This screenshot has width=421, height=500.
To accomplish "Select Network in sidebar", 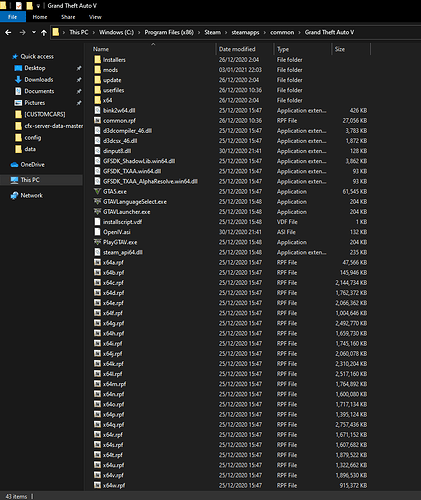I will click(31, 195).
